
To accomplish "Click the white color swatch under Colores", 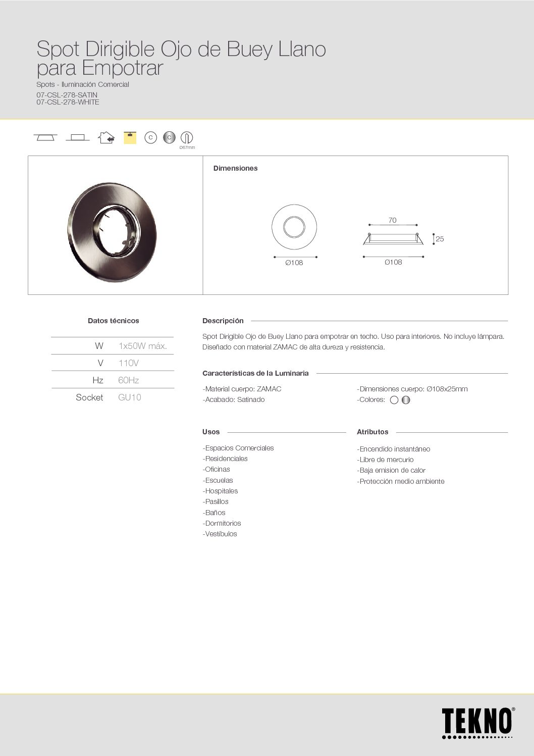I will 394,400.
